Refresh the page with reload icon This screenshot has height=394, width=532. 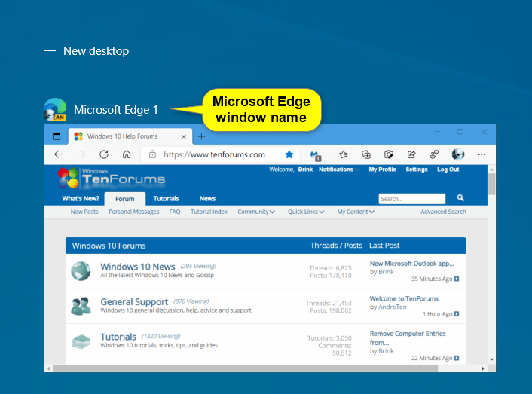pos(104,154)
